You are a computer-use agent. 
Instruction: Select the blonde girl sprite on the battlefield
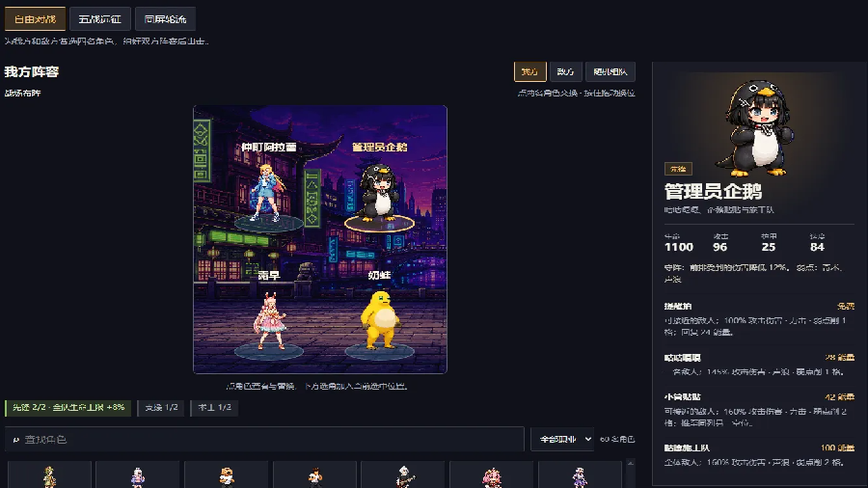(267, 192)
